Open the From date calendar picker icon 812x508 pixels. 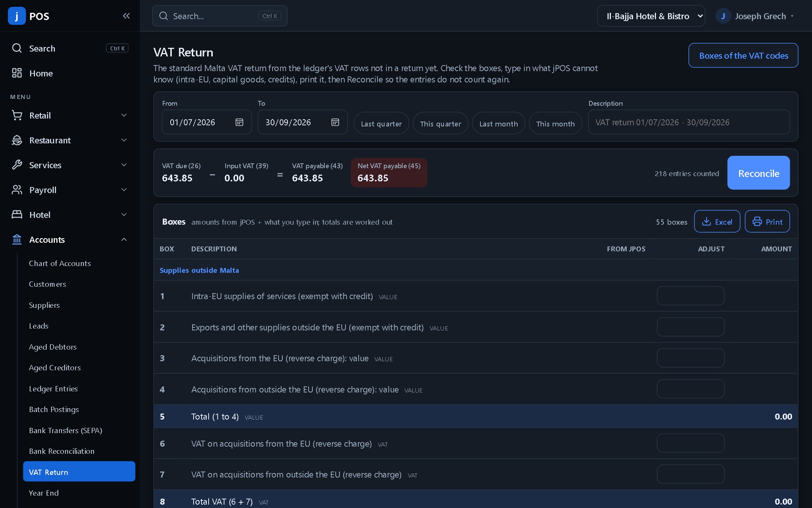click(239, 122)
